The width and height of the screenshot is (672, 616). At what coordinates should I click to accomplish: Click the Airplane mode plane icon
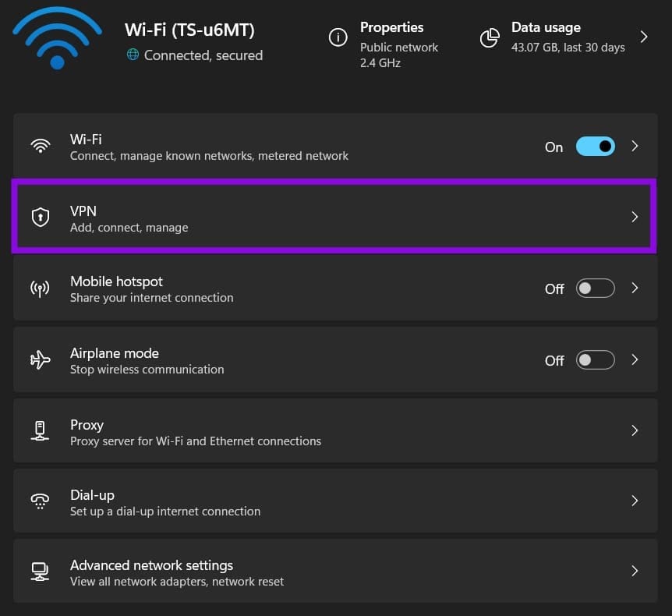click(x=41, y=359)
